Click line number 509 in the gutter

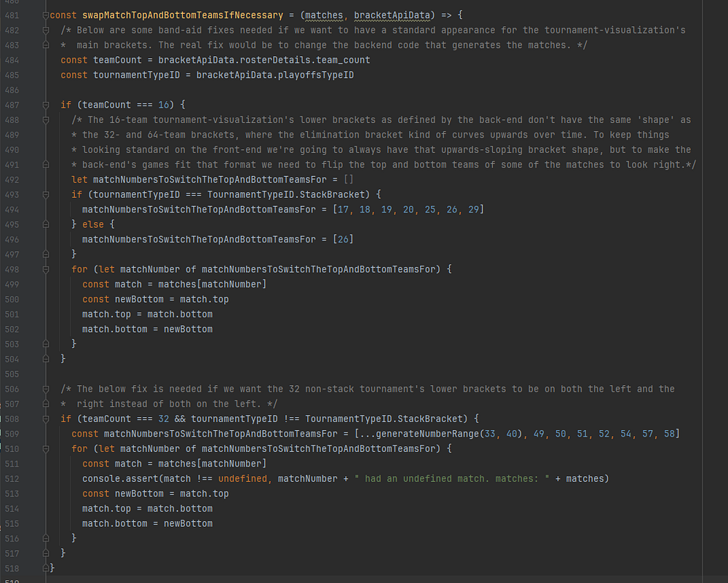[12, 434]
